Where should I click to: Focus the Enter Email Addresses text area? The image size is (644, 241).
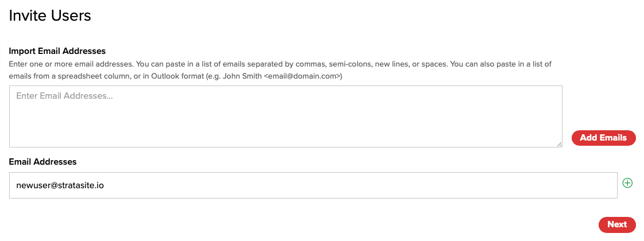coord(285,116)
